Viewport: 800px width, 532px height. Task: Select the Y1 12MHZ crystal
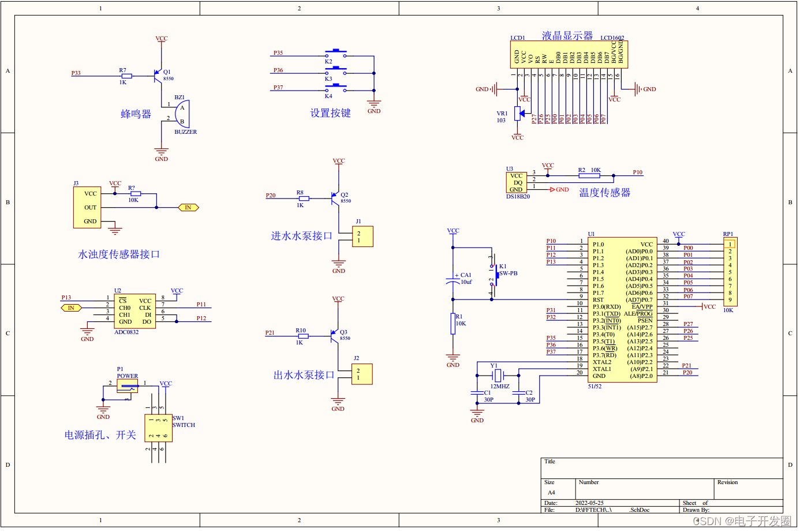point(498,375)
